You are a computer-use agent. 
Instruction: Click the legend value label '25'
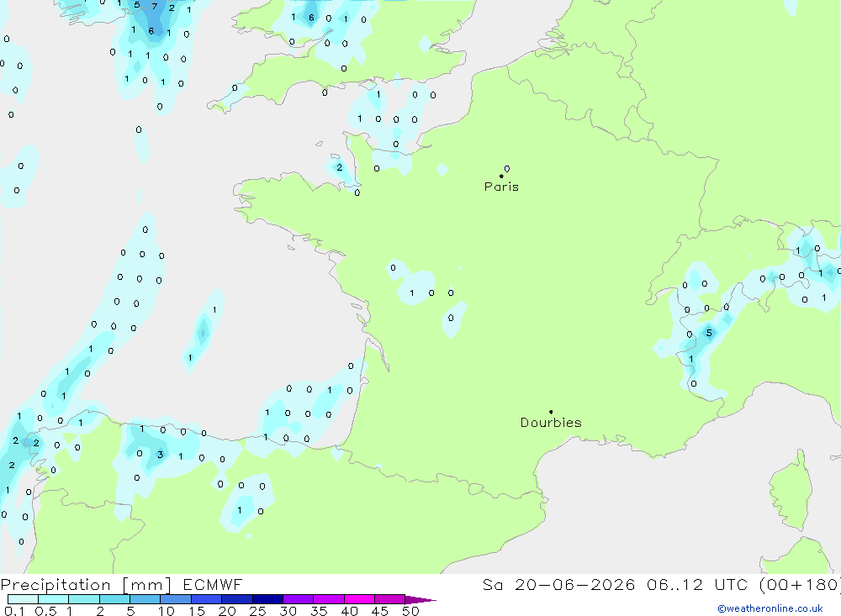click(x=257, y=611)
